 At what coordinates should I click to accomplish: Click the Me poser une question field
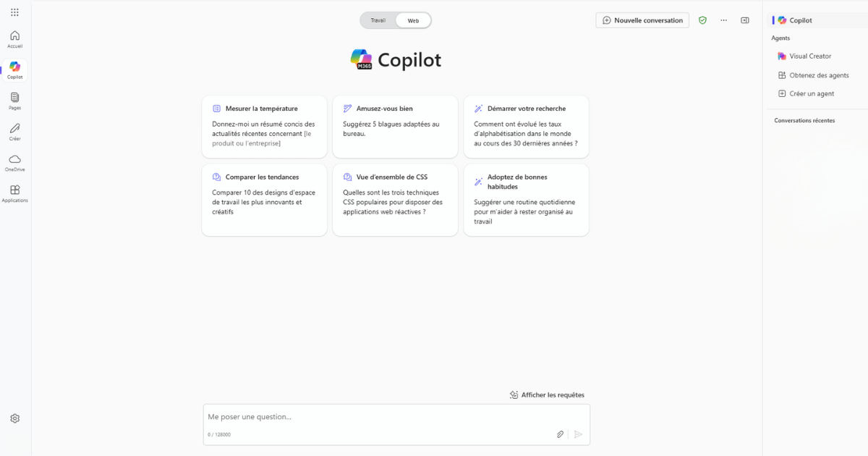(376, 417)
